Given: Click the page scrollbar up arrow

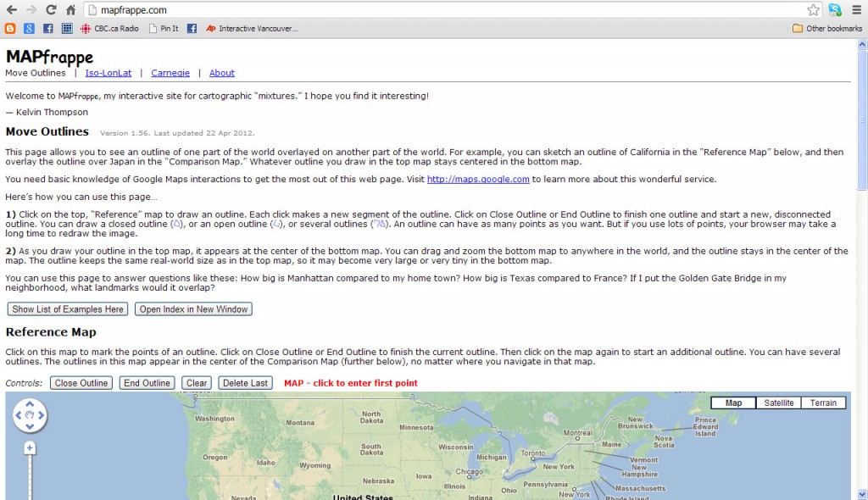Looking at the screenshot, I should click(x=862, y=44).
